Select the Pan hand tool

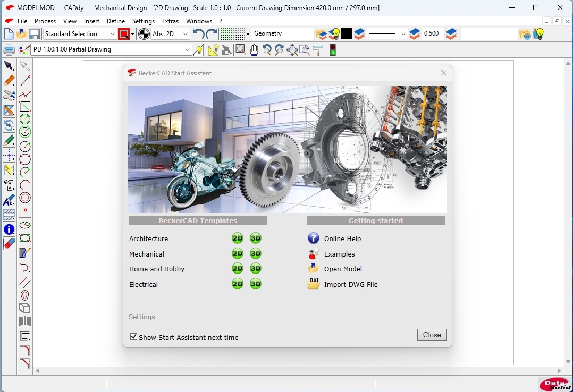[254, 50]
